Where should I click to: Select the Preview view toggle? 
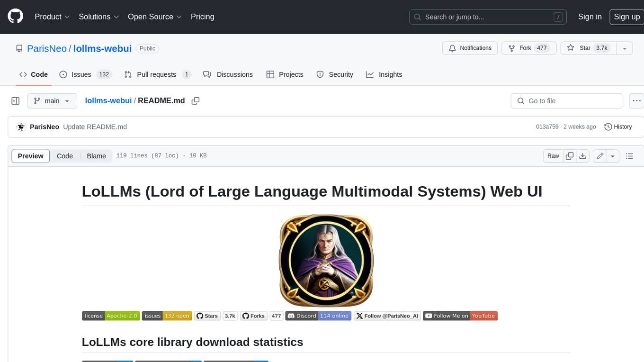click(31, 156)
